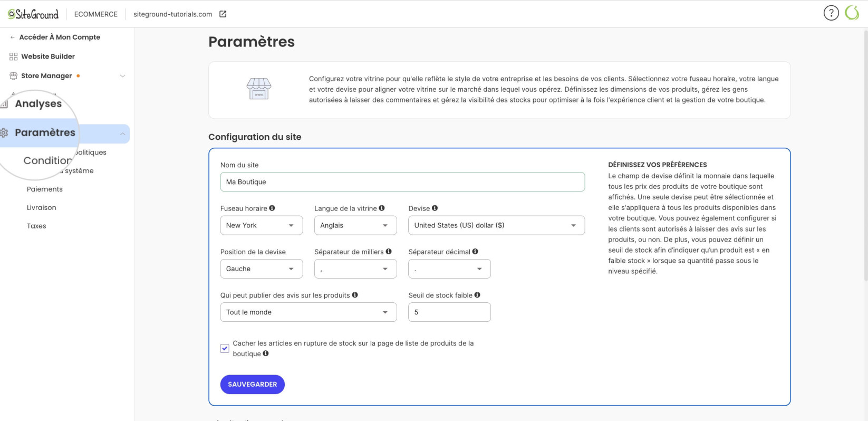The height and width of the screenshot is (421, 868).
Task: Click the info icon after 'boutique' checkbox label
Action: pos(266,353)
